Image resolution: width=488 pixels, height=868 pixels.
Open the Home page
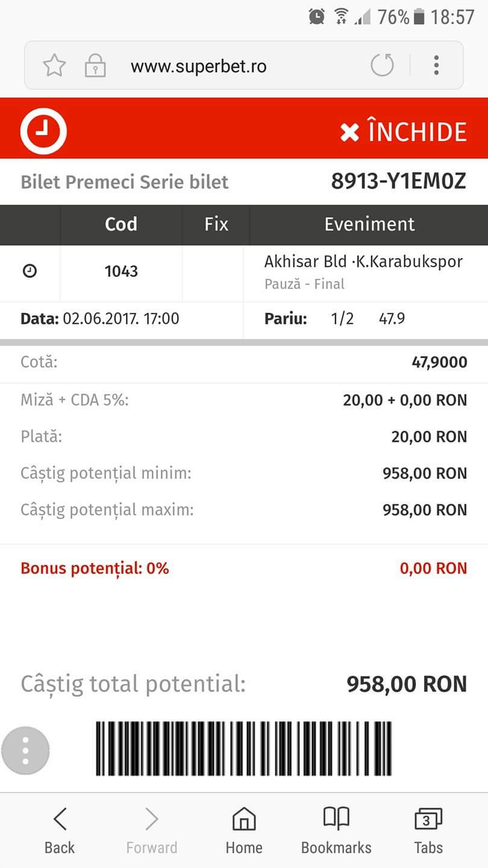[243, 831]
